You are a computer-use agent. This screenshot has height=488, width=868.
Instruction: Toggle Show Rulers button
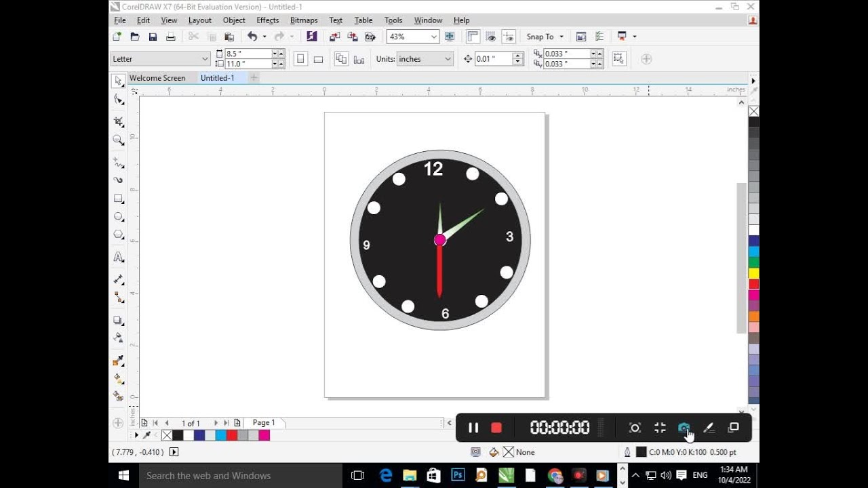coord(473,37)
